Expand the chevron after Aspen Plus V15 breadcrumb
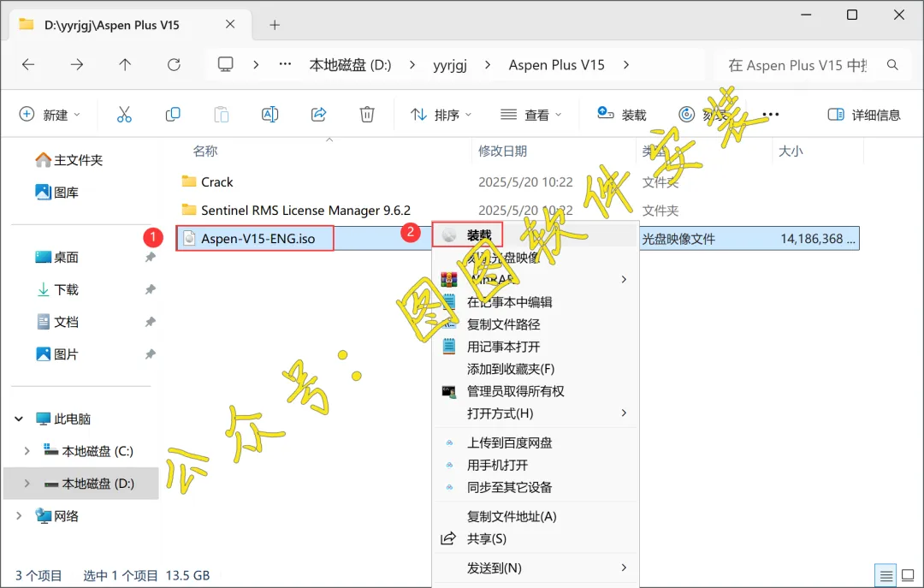Screen dimensions: 924x588 [x=625, y=65]
